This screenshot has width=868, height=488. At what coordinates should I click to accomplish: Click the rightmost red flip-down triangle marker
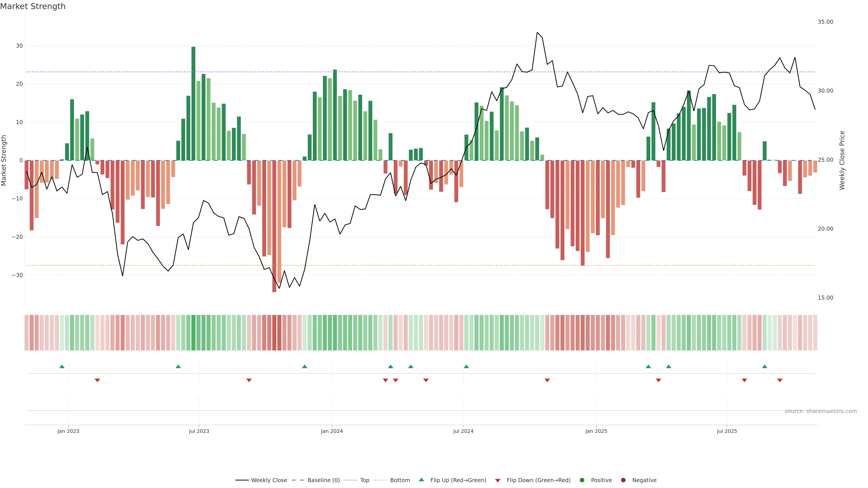click(780, 380)
